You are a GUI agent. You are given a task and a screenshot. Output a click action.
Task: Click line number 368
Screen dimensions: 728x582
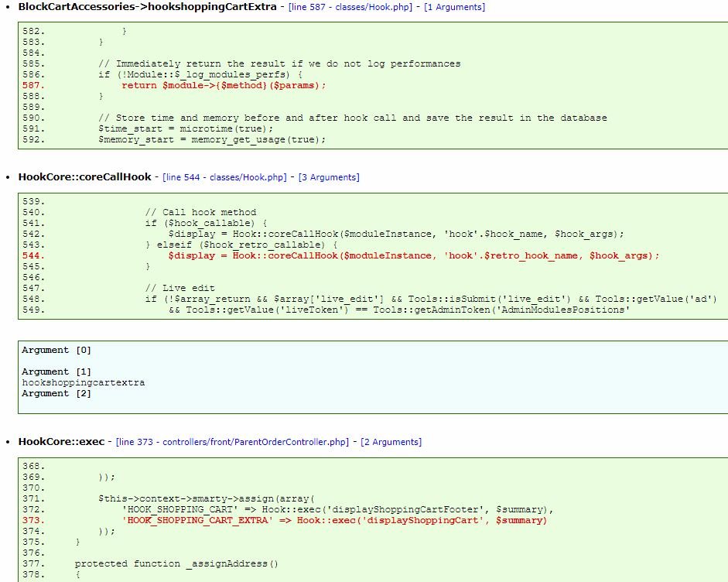tap(34, 467)
